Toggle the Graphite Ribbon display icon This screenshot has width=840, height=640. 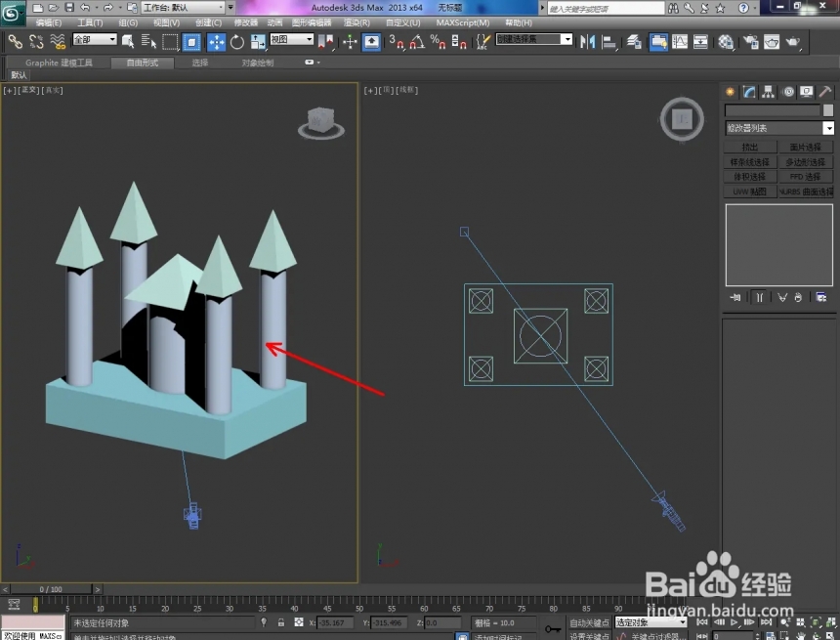[658, 42]
